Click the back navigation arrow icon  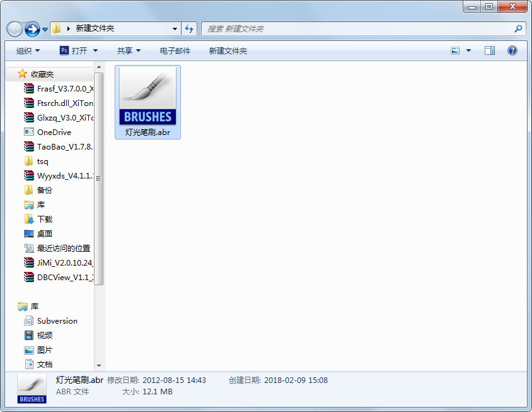[x=14, y=28]
